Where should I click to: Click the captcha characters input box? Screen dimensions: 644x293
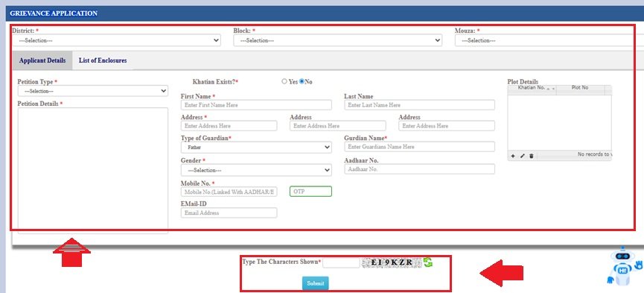[x=341, y=262]
